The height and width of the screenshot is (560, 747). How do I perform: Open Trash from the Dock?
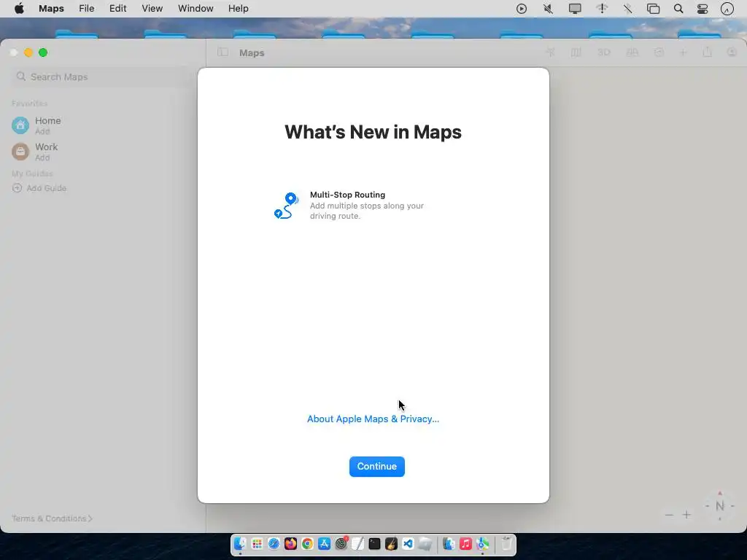[x=507, y=544]
